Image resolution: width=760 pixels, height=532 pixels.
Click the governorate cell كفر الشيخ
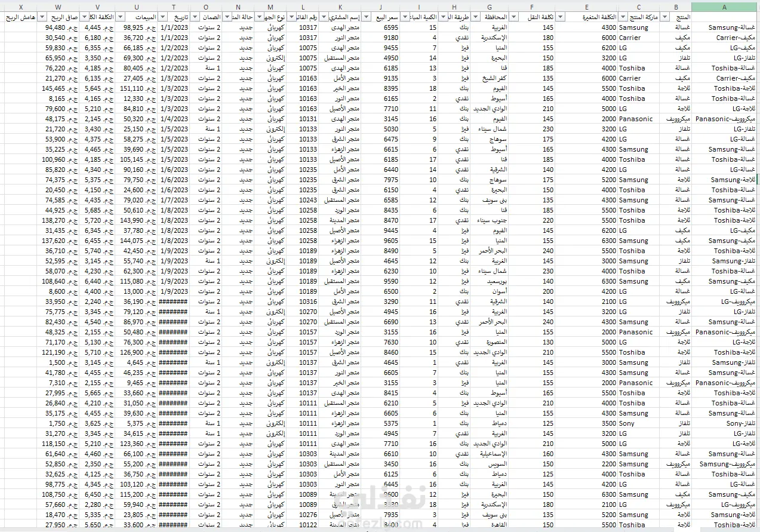(490, 78)
